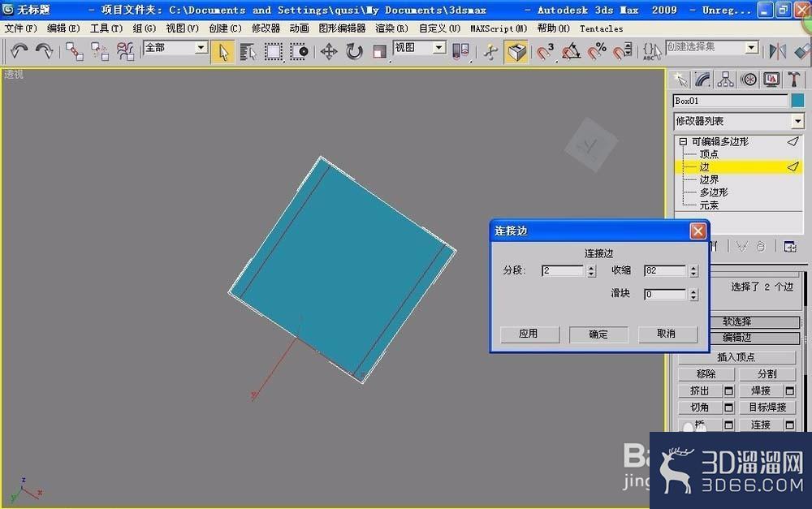Collapse the 编辑边 rollout header

(754, 339)
